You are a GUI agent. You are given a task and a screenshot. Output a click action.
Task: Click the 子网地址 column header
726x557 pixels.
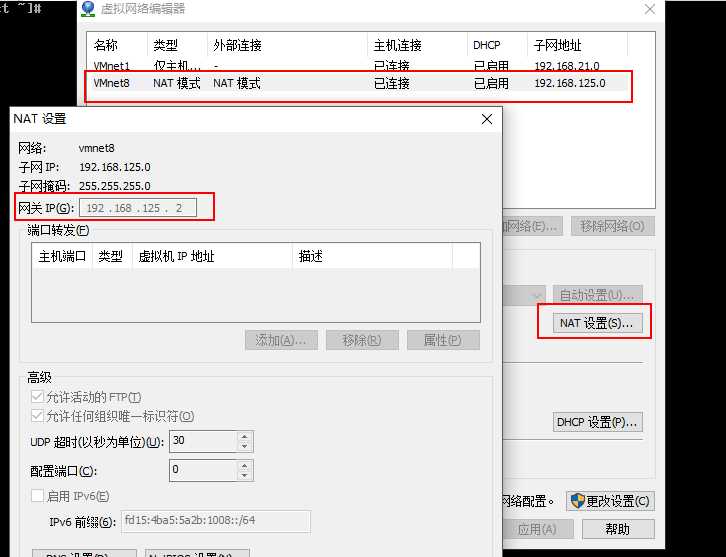(x=577, y=45)
